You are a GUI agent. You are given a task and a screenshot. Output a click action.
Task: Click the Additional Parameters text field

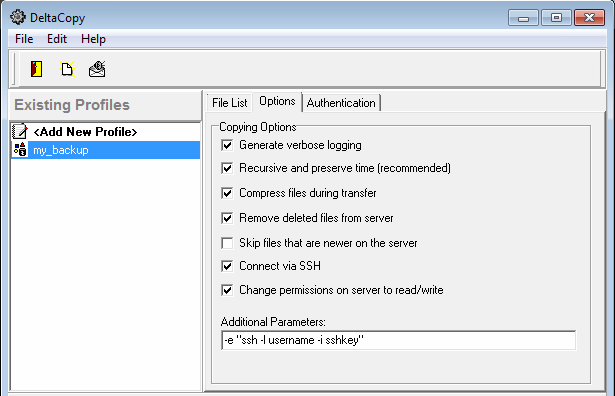click(x=398, y=340)
